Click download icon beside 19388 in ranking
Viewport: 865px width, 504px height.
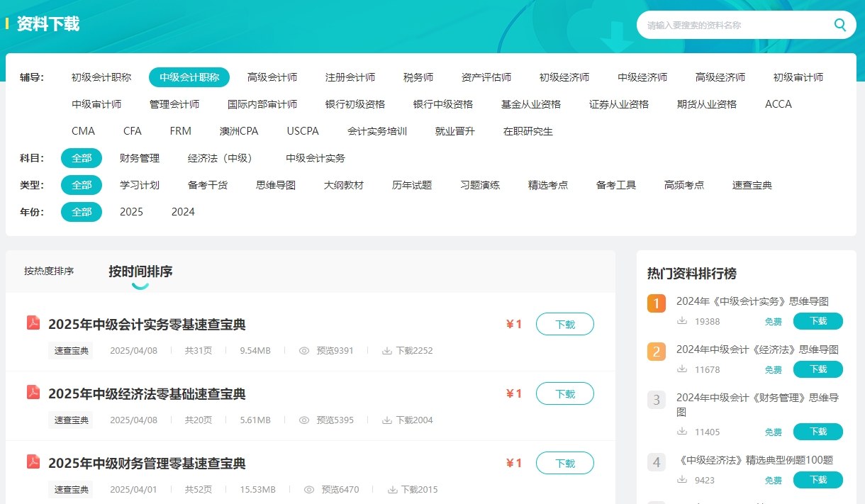click(x=682, y=321)
